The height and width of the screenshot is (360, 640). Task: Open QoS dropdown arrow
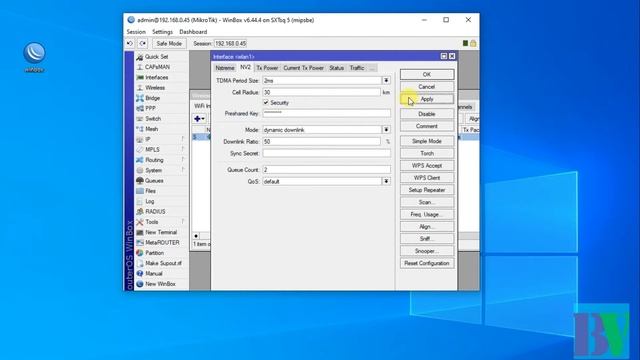tap(386, 181)
